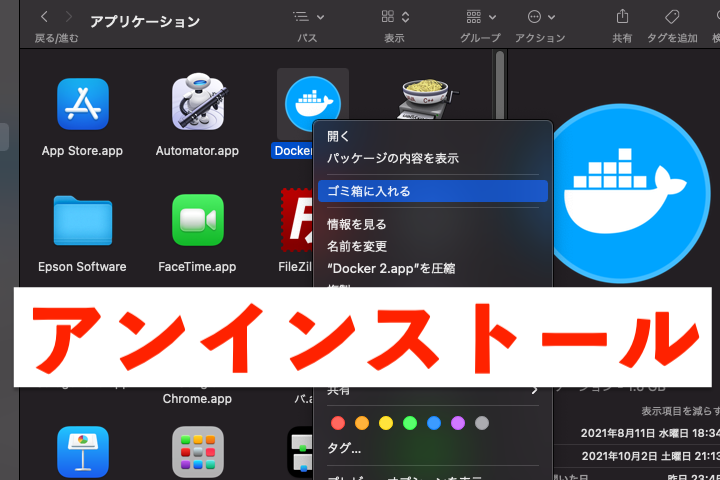Choose ゴミ箱に入れる to trash Docker

[x=433, y=191]
